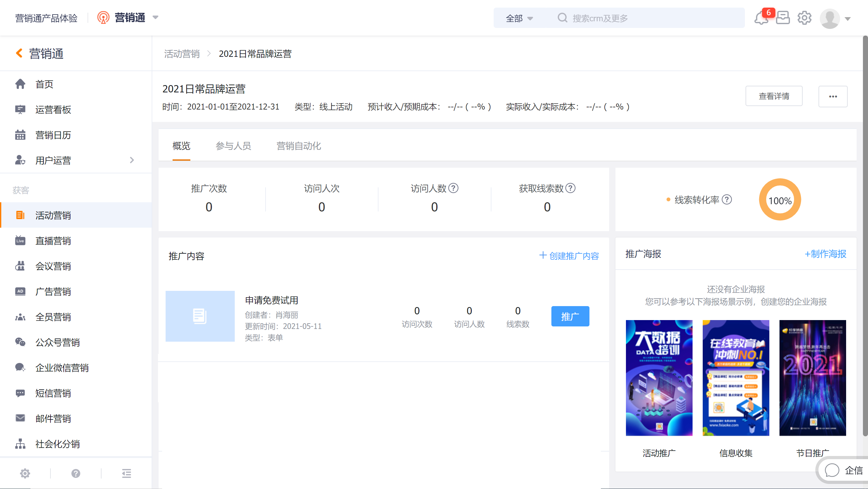Open the user account dropdown arrow

[x=848, y=19]
